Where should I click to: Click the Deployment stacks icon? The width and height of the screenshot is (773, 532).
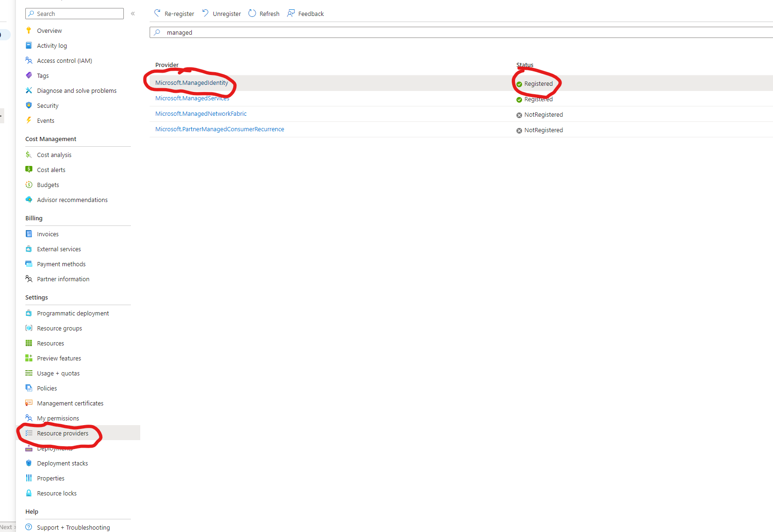pyautogui.click(x=29, y=463)
